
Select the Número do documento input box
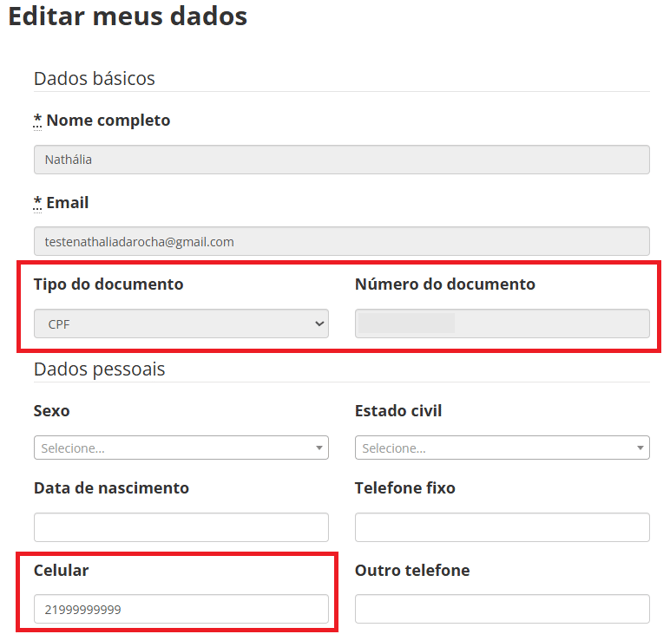502,323
